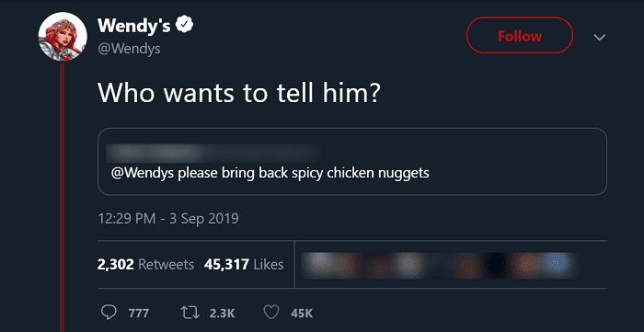
Task: Click the Follow button
Action: pyautogui.click(x=520, y=36)
